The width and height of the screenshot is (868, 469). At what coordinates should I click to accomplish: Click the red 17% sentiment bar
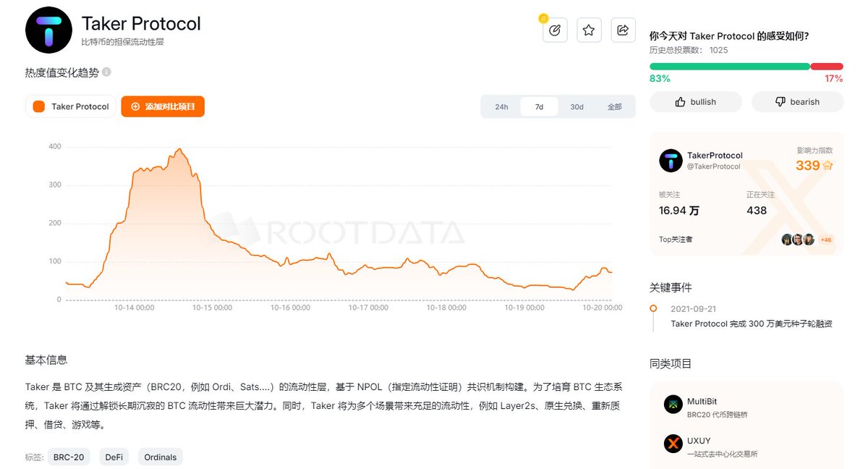(827, 67)
